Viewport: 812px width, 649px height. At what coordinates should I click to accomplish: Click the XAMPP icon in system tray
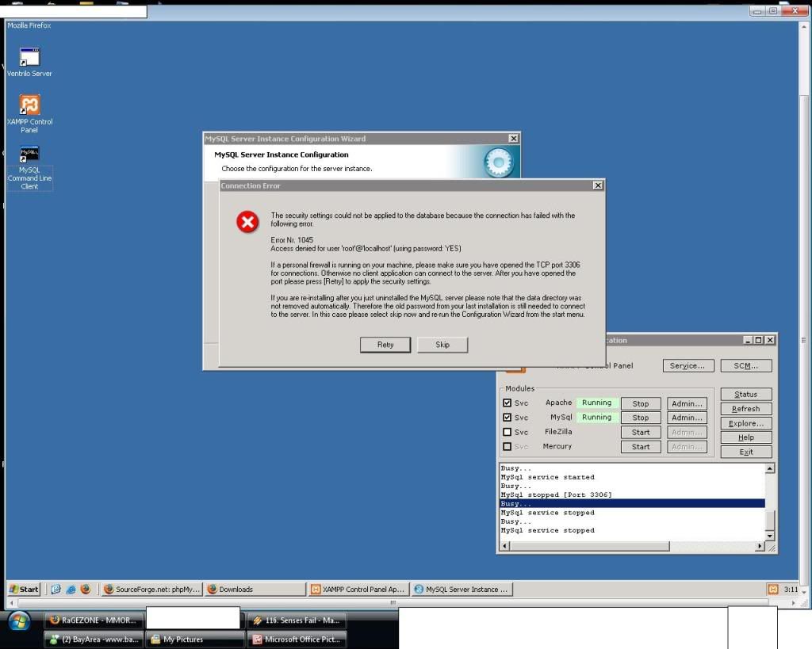click(772, 589)
